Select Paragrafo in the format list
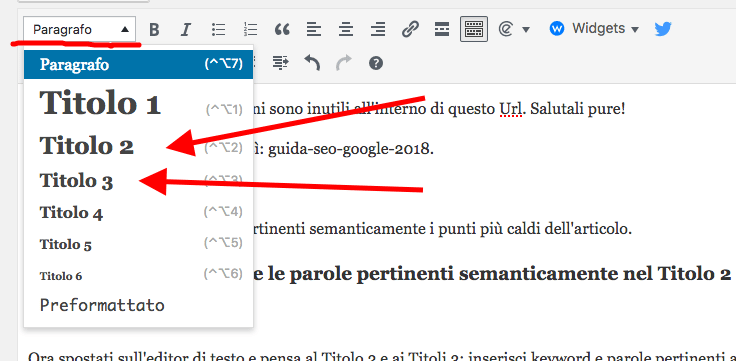 tap(138, 64)
